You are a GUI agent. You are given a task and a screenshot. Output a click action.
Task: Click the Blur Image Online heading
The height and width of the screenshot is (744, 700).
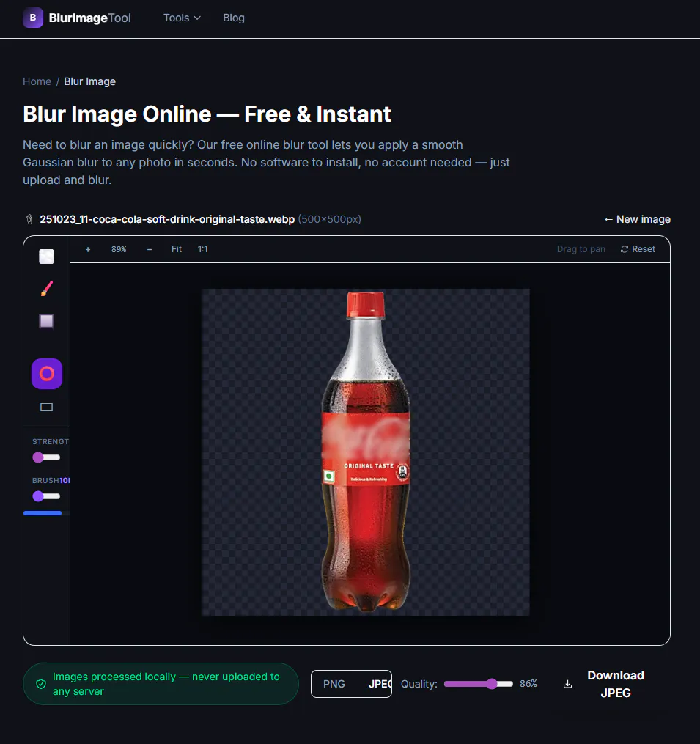coord(207,114)
